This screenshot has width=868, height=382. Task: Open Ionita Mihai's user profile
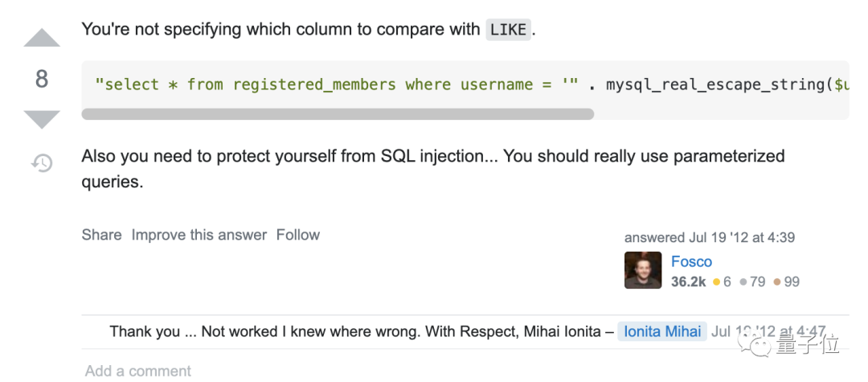tap(662, 331)
